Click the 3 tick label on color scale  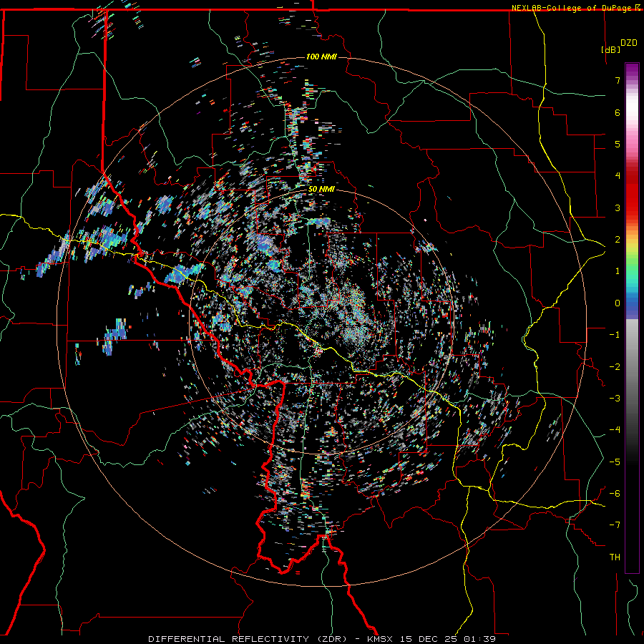(x=618, y=208)
